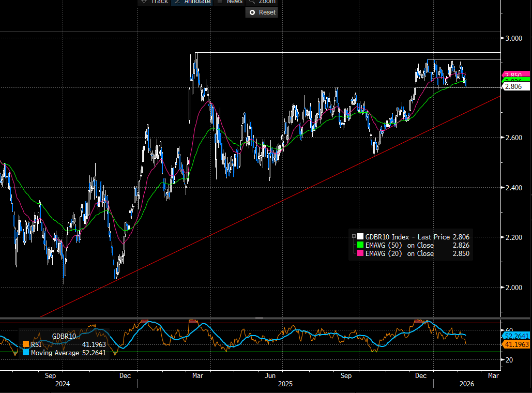Click the panel divider handle above RSI
Screen dimensions: 532x393
(259, 319)
